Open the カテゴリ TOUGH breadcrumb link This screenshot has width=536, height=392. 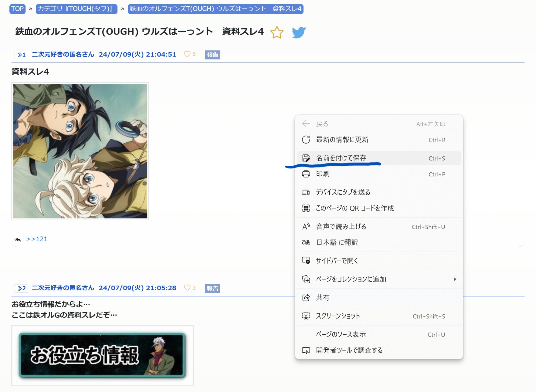(x=76, y=9)
